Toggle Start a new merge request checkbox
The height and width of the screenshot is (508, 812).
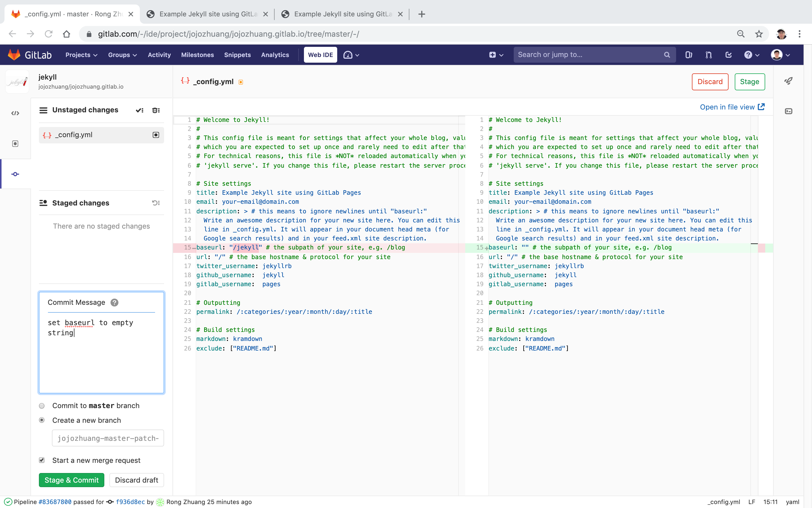[x=42, y=460]
